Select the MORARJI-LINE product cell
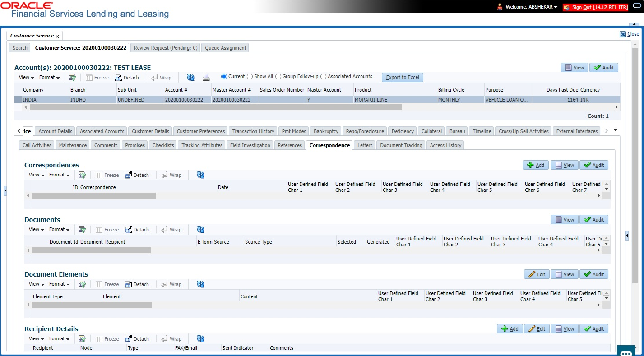Image resolution: width=644 pixels, height=356 pixels. point(394,100)
